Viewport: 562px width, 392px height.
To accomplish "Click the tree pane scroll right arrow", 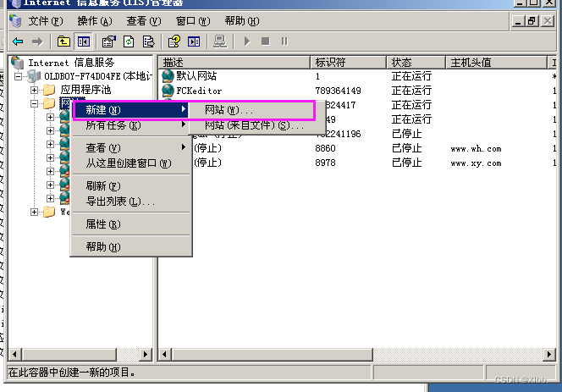I will pyautogui.click(x=145, y=355).
